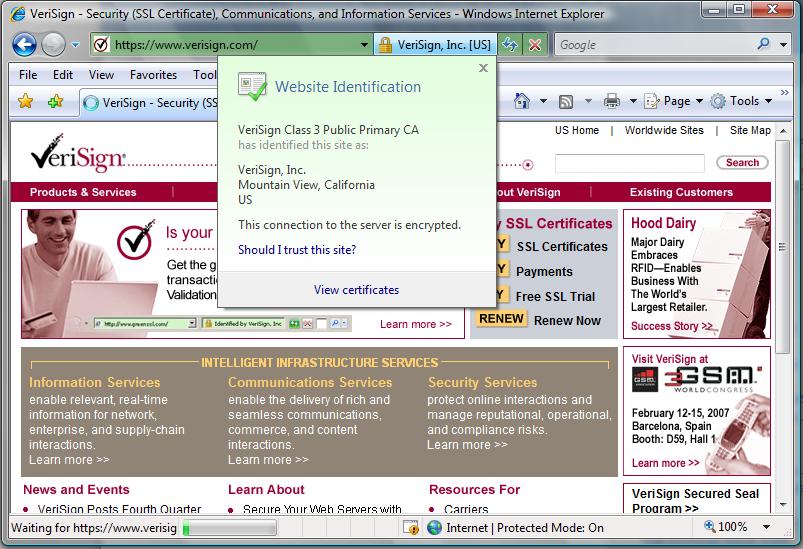
Task: Click the RSS feeds icon
Action: coord(566,101)
